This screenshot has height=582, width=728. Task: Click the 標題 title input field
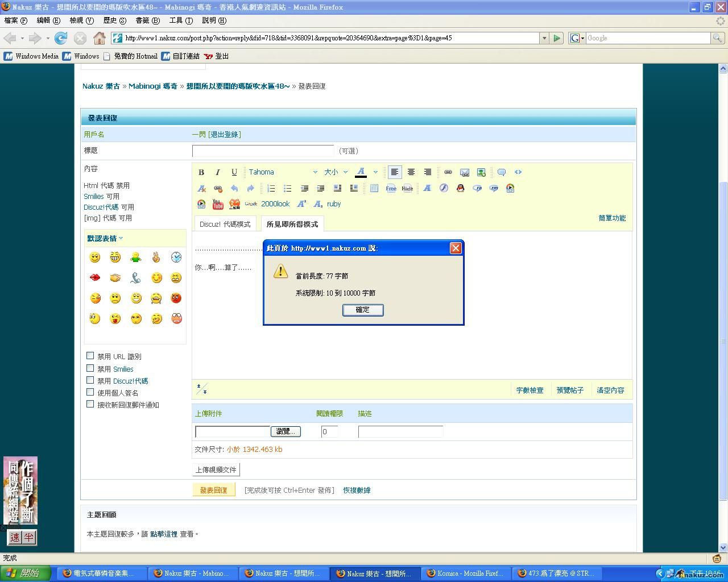pos(263,151)
